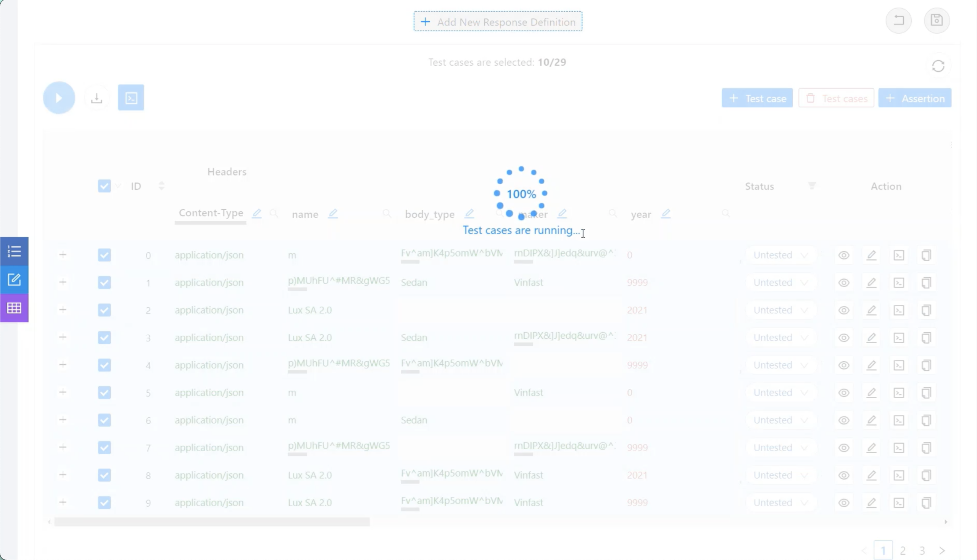Toggle the select-all header checkbox
Image resolution: width=977 pixels, height=560 pixels.
coord(104,186)
